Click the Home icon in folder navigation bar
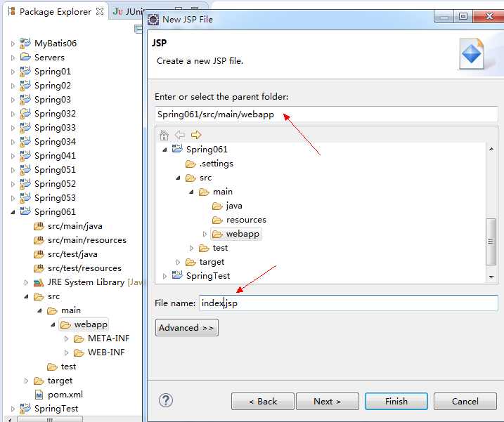504x422 pixels. pos(164,136)
